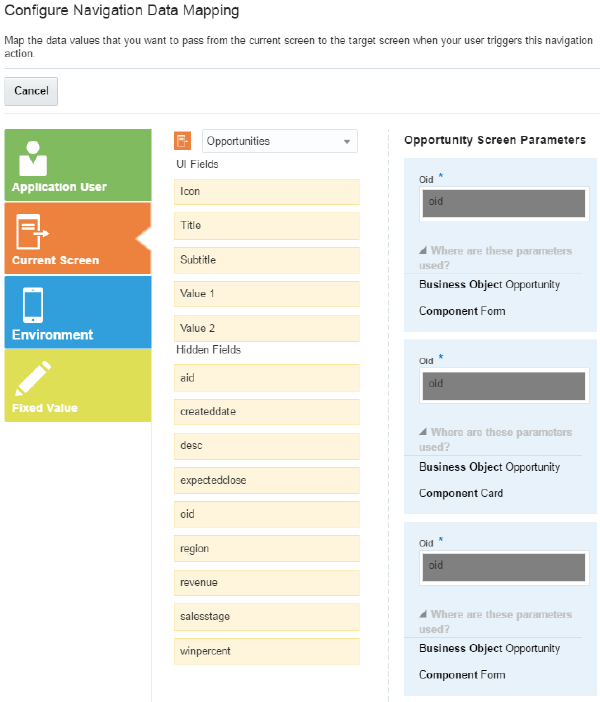Choose the oid hidden field
Image resolution: width=600 pixels, height=702 pixels.
[266, 514]
